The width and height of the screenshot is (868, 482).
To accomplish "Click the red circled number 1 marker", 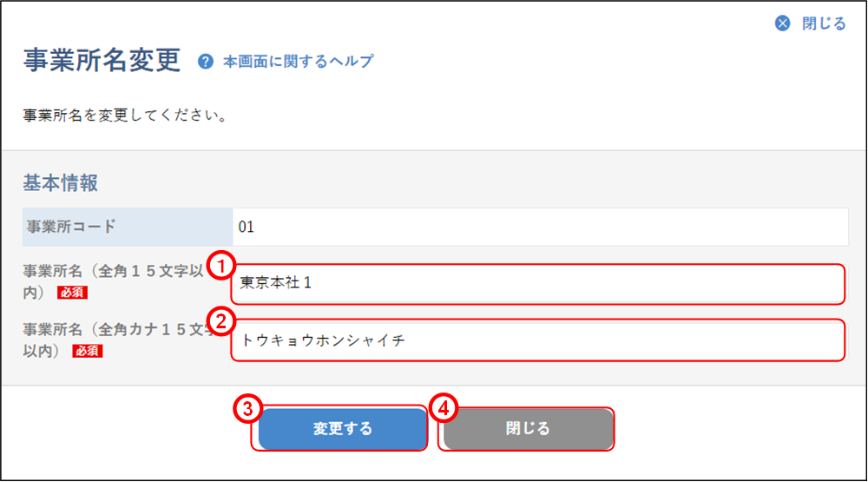I will tap(223, 264).
